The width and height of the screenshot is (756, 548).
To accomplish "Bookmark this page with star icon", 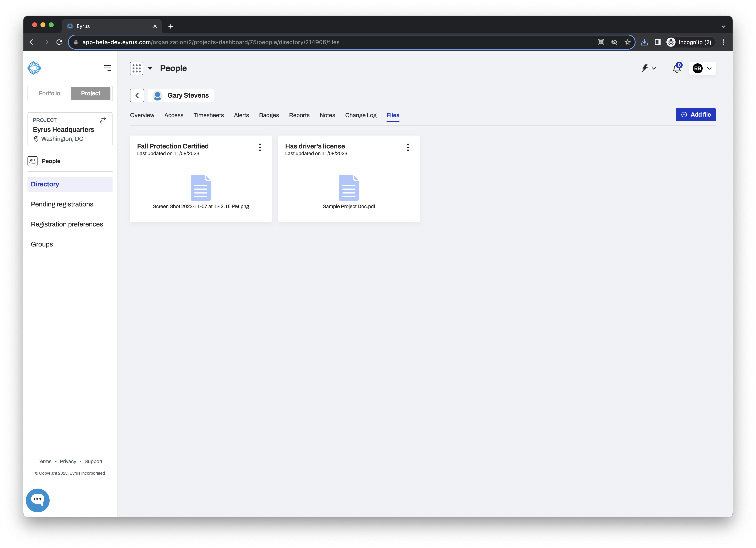I will click(x=628, y=42).
